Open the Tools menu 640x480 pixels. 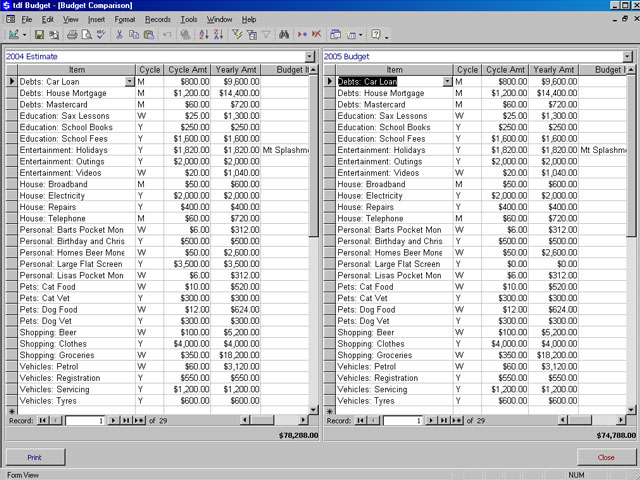click(x=189, y=19)
